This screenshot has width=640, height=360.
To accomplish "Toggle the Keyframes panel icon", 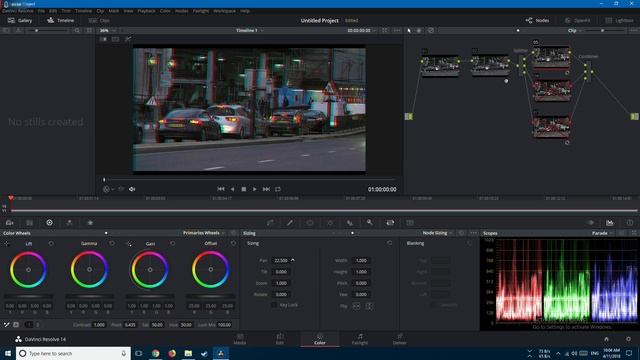I will click(590, 222).
